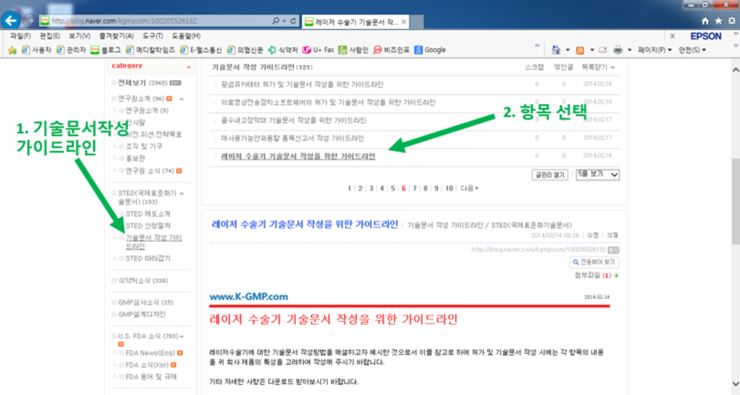Screen dimensions: 740x395
Task: Select 전체보기 category
Action: (132, 83)
